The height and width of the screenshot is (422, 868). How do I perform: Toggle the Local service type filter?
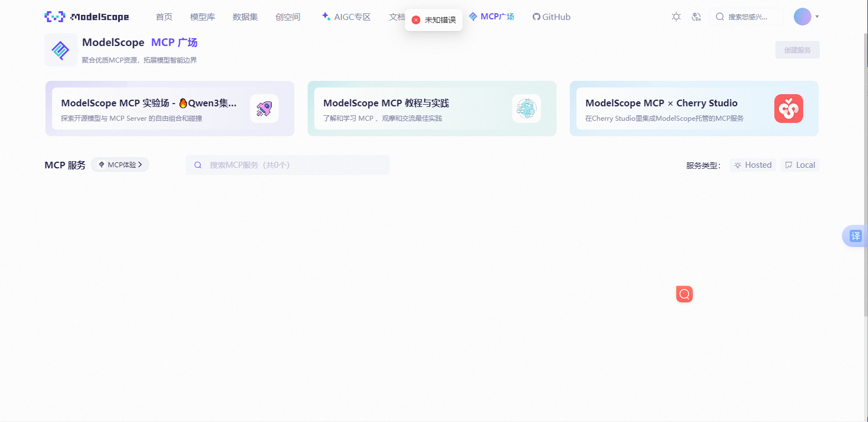coord(800,165)
